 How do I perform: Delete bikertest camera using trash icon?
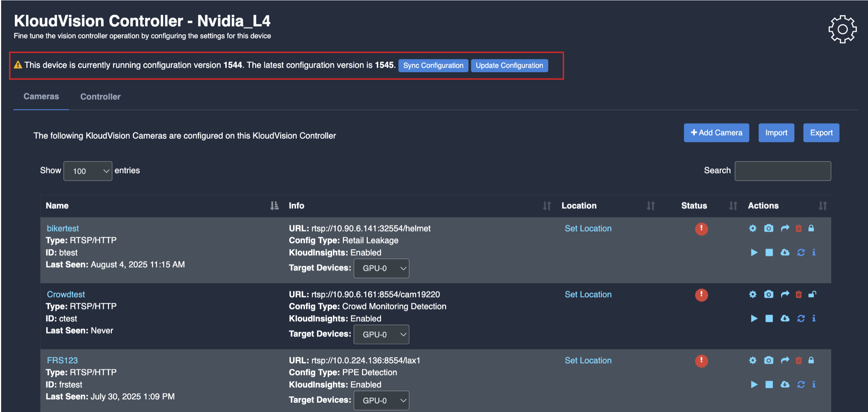tap(798, 228)
